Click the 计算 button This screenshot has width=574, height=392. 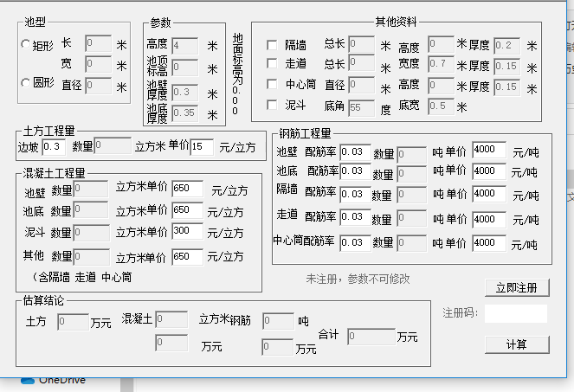pos(517,344)
